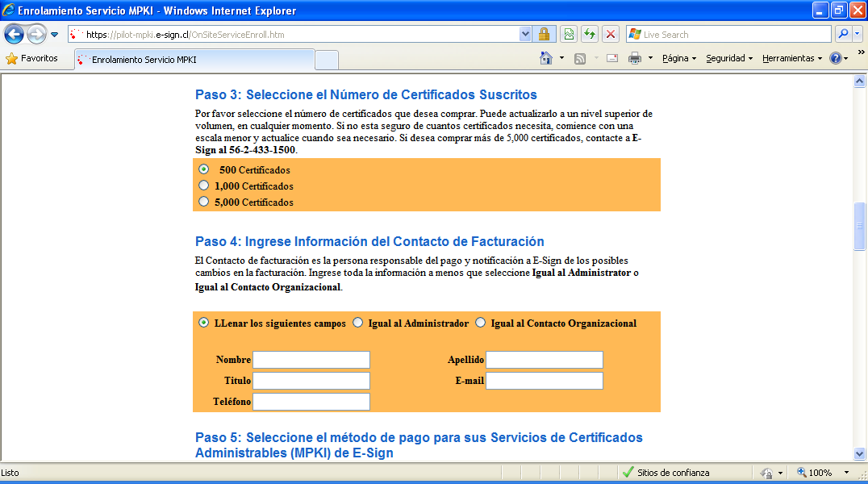Screen dimensions: 868x484
Task: Click the Home page icon
Action: [546, 58]
